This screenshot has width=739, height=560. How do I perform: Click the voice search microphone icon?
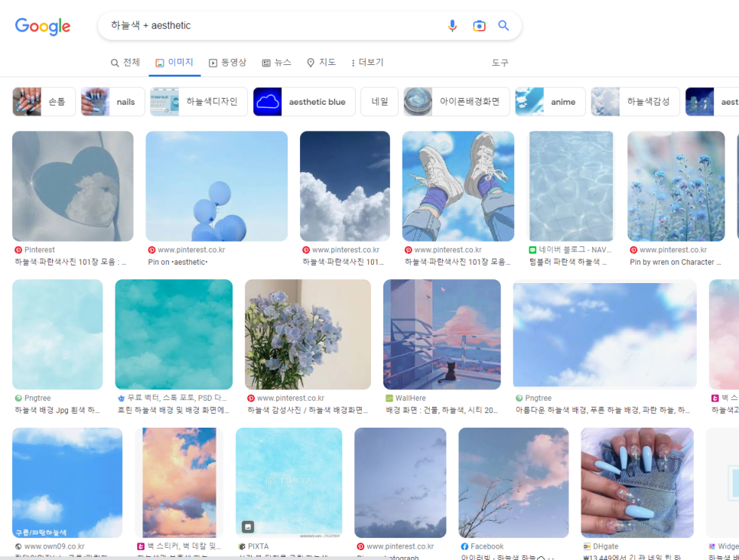(452, 26)
